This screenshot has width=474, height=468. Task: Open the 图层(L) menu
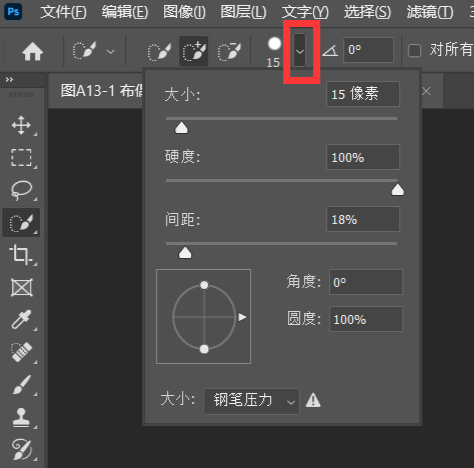[x=243, y=12]
